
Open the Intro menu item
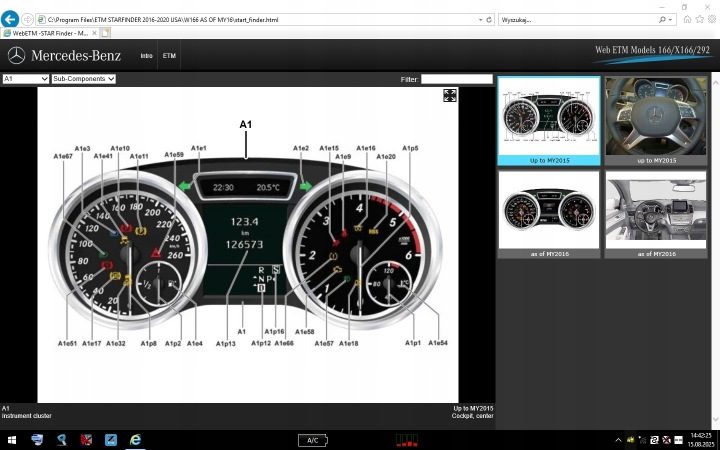(146, 56)
